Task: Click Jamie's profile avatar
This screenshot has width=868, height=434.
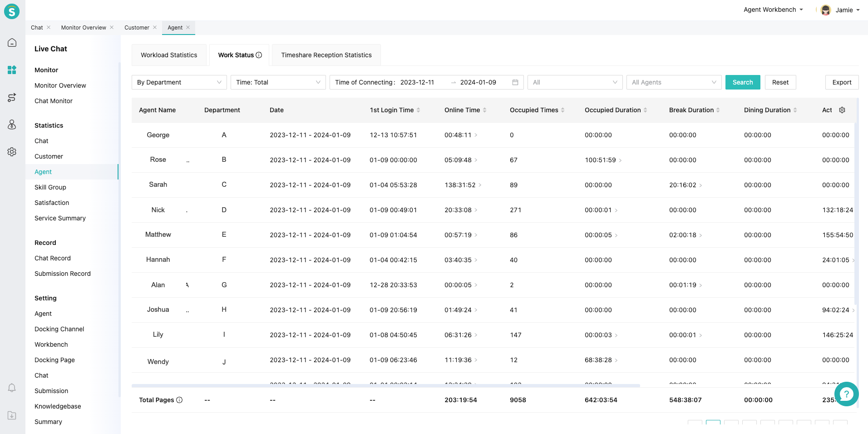Action: (826, 10)
